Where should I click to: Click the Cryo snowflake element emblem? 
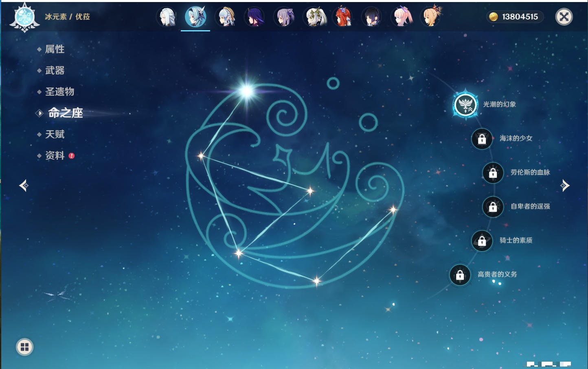click(x=24, y=18)
